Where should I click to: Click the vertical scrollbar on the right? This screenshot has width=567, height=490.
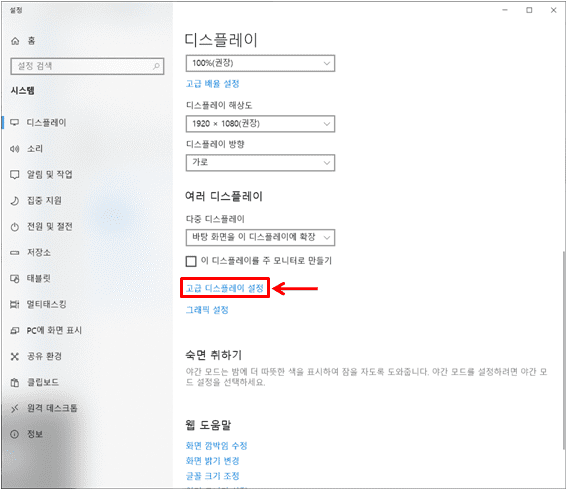[563, 350]
